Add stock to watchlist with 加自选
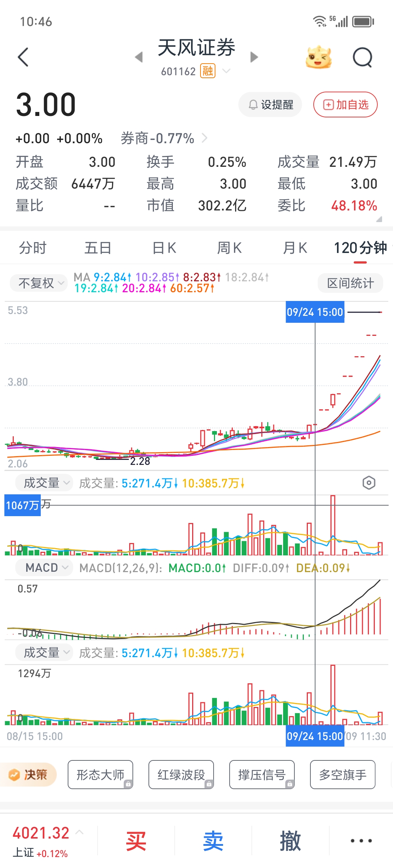 pos(345,105)
